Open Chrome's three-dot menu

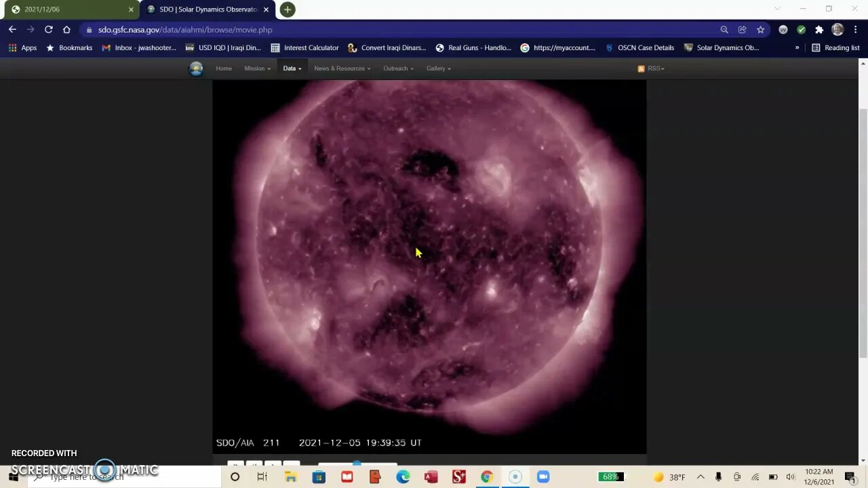tap(856, 30)
